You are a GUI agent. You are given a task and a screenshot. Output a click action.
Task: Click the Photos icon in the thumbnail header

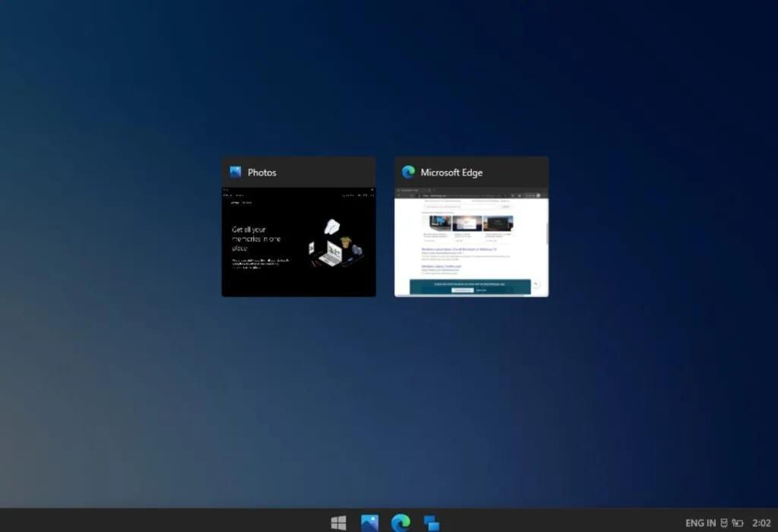235,172
